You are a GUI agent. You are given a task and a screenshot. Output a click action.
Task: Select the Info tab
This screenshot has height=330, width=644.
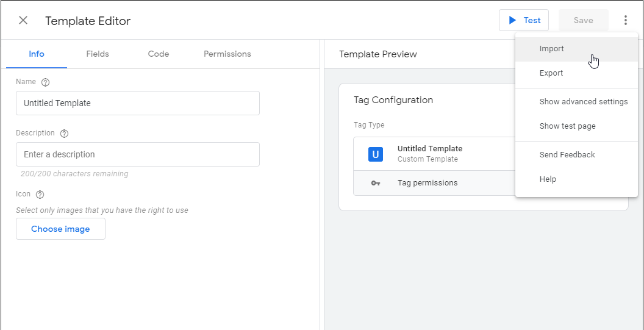click(x=37, y=54)
